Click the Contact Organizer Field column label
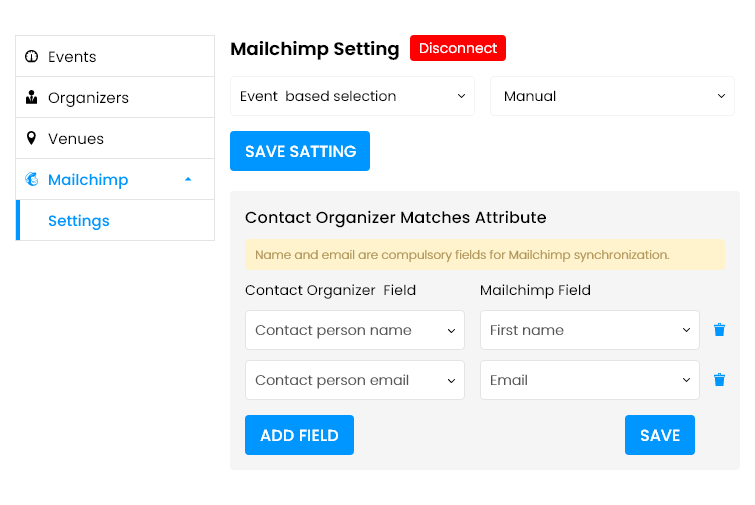This screenshot has height=505, width=755. pyautogui.click(x=330, y=290)
